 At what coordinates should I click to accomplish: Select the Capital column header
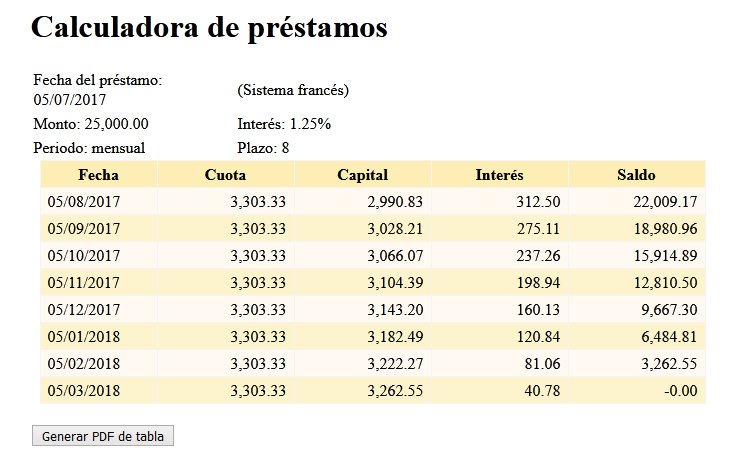click(362, 175)
